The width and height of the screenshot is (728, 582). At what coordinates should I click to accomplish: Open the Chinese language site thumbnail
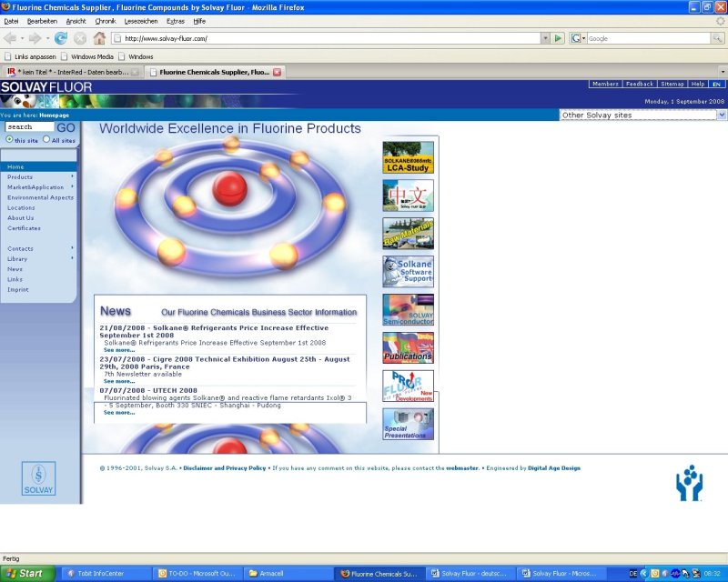(408, 196)
